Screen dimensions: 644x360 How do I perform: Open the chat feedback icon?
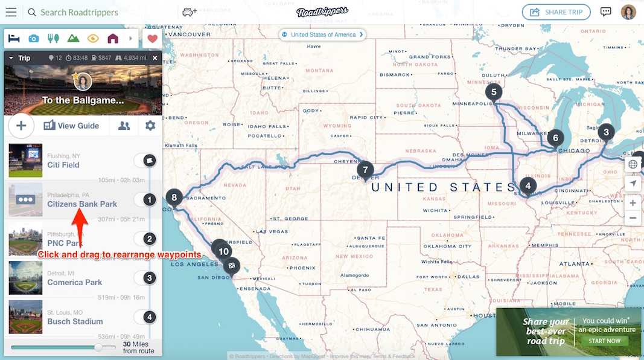(606, 12)
